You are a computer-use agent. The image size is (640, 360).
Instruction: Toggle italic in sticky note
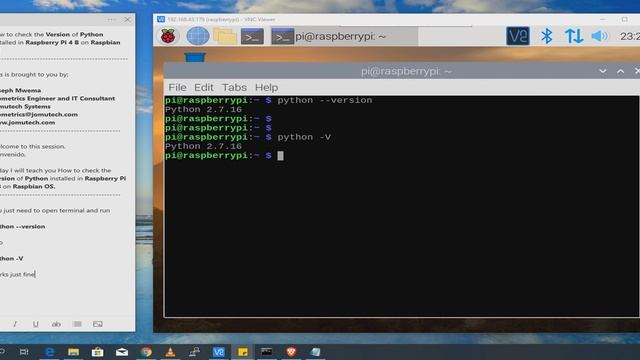15,324
